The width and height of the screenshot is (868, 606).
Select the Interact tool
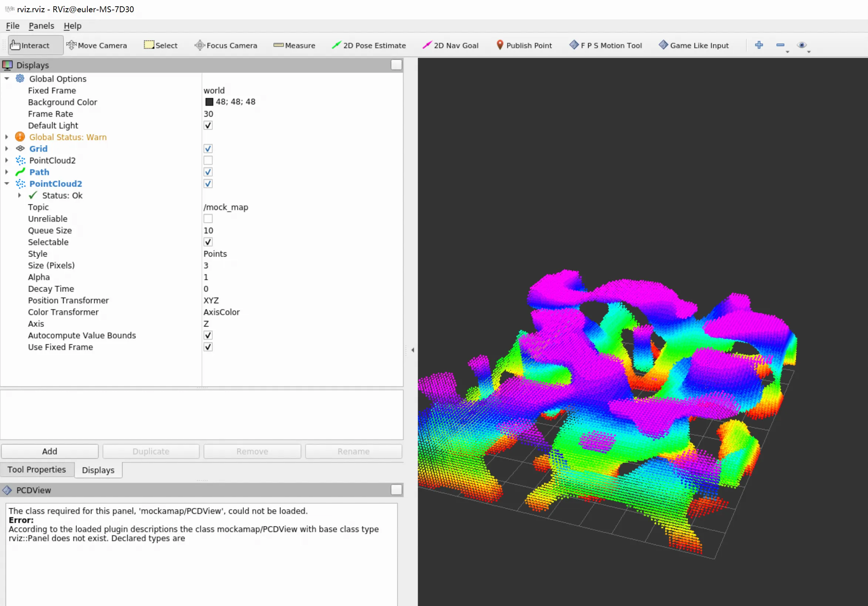tap(35, 46)
